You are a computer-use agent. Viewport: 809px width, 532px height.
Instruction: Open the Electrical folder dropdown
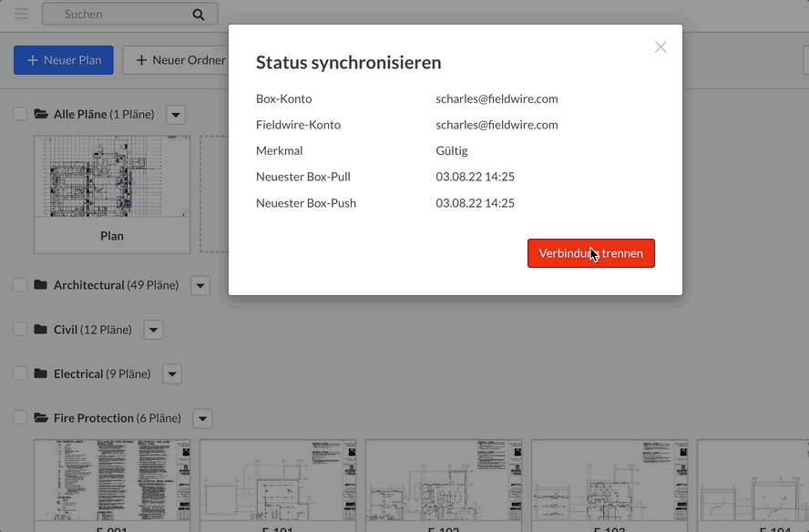pos(172,374)
